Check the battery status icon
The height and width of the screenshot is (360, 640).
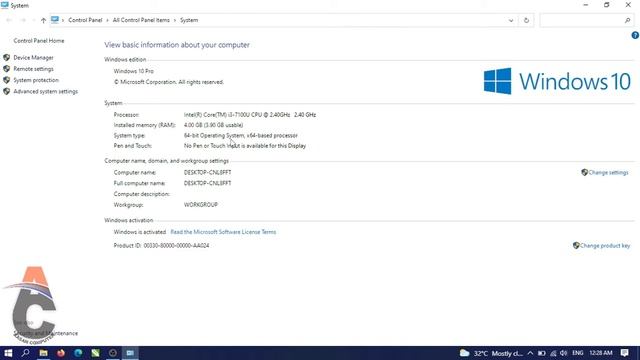pyautogui.click(x=542, y=353)
